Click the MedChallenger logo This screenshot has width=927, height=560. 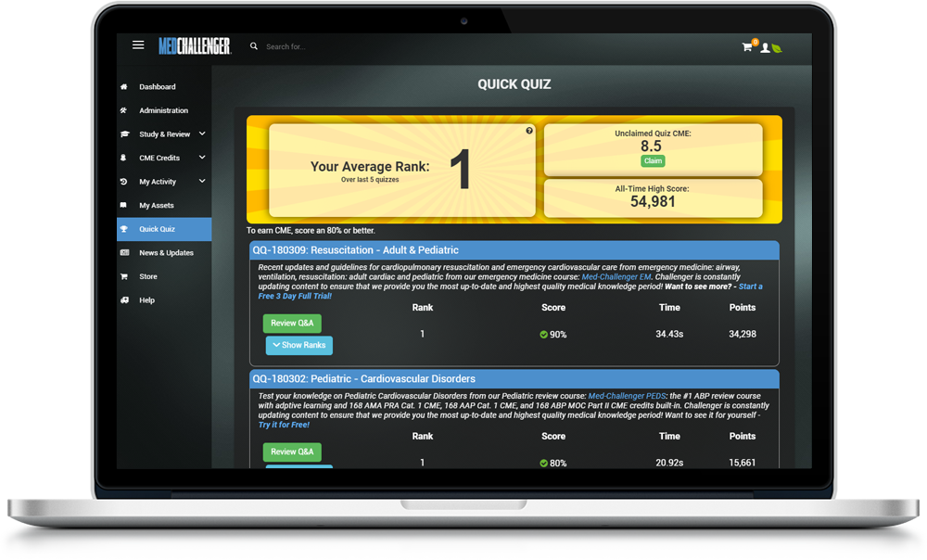[x=195, y=45]
